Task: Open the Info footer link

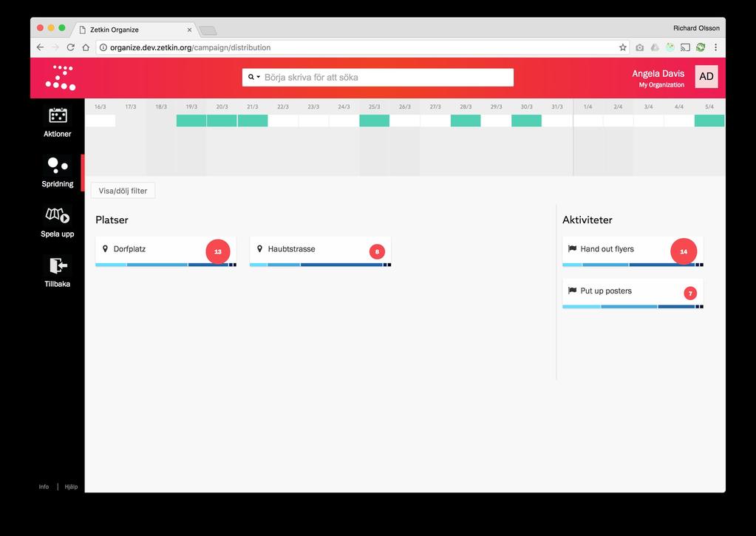Action: click(x=44, y=486)
